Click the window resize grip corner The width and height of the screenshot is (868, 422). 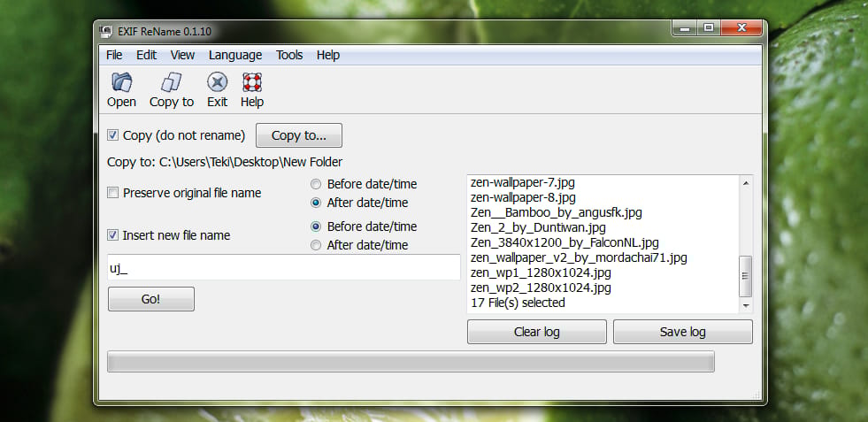pyautogui.click(x=757, y=395)
